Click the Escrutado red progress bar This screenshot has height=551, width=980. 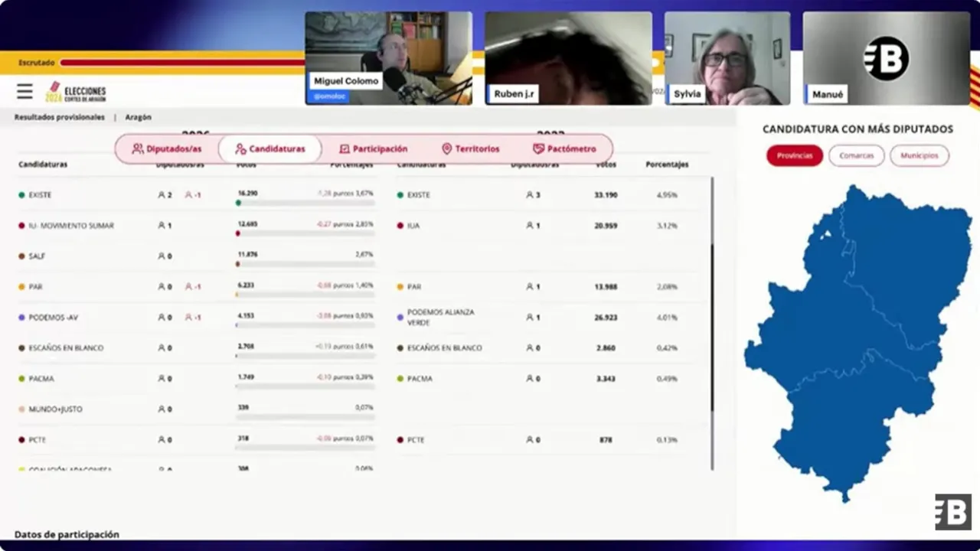(182, 63)
